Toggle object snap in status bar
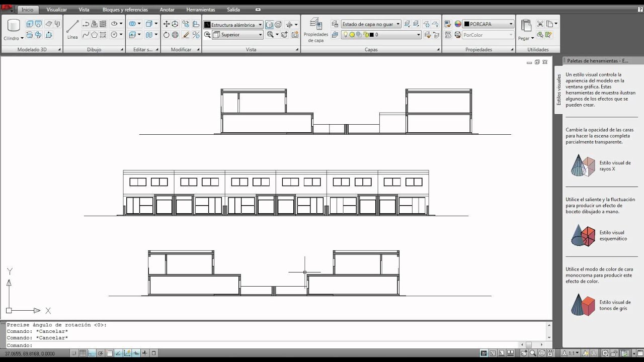644x362 pixels. [110, 353]
